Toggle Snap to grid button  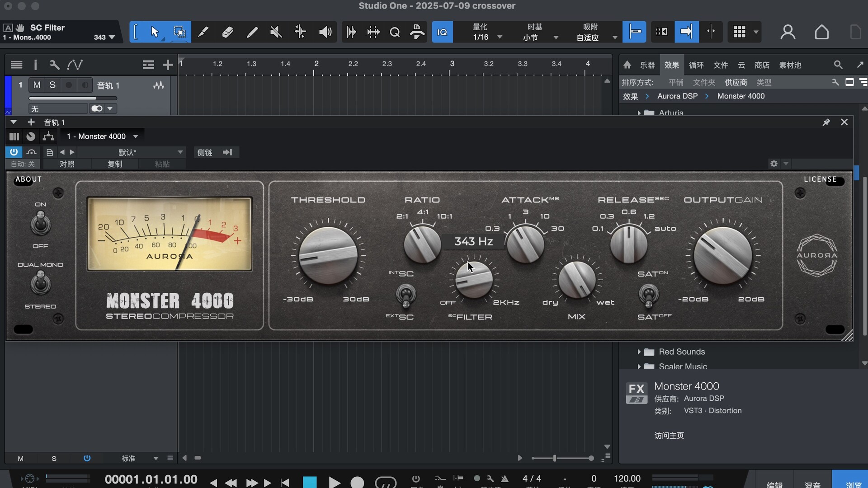pyautogui.click(x=634, y=32)
